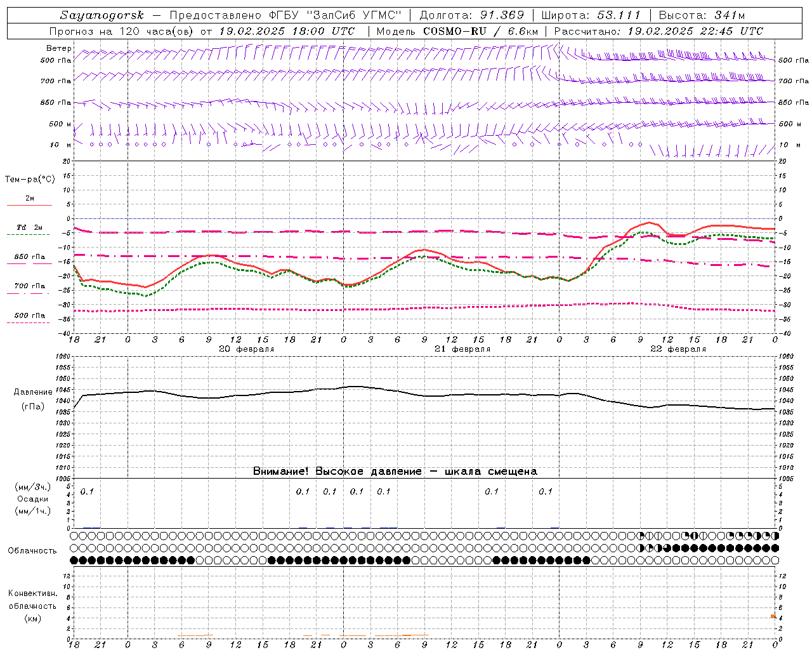Click the 22 февраля date label
812x650 pixels.
click(678, 349)
